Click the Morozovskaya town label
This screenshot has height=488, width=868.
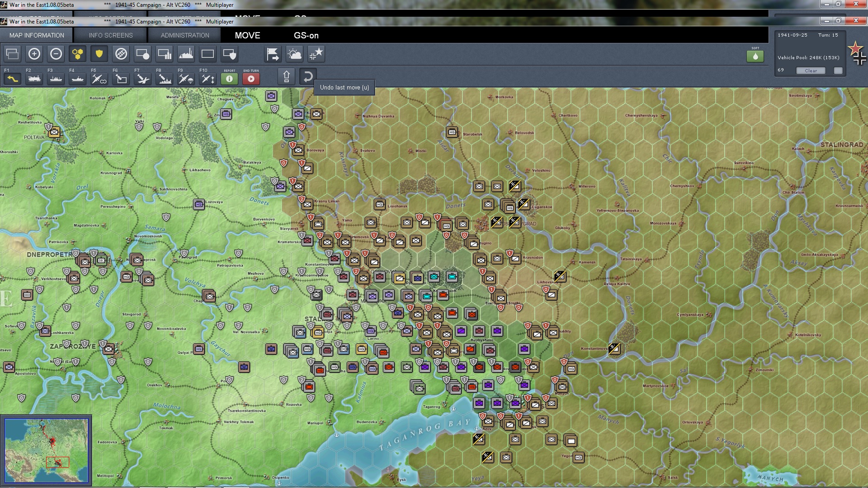(x=663, y=223)
